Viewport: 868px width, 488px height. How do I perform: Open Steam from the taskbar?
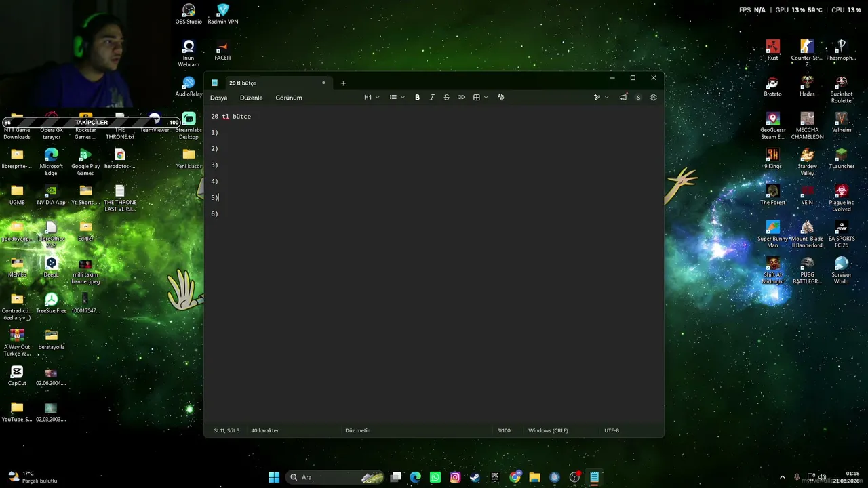475,477
